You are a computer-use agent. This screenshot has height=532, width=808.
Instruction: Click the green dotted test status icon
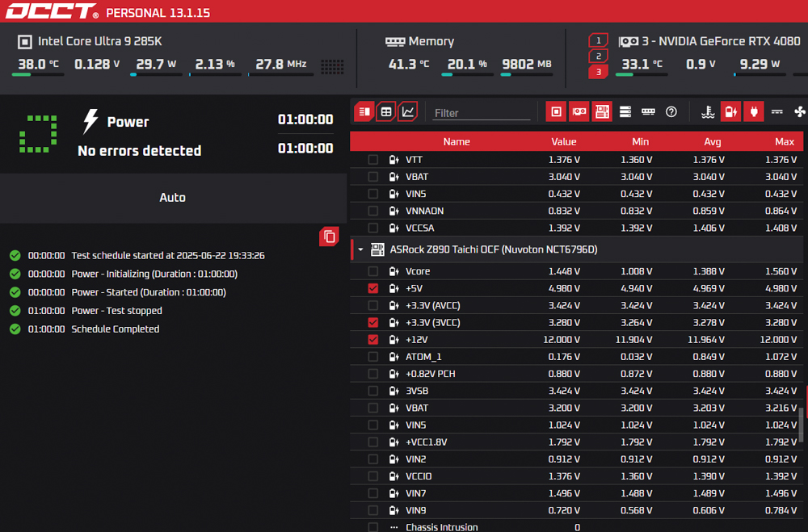pyautogui.click(x=38, y=134)
